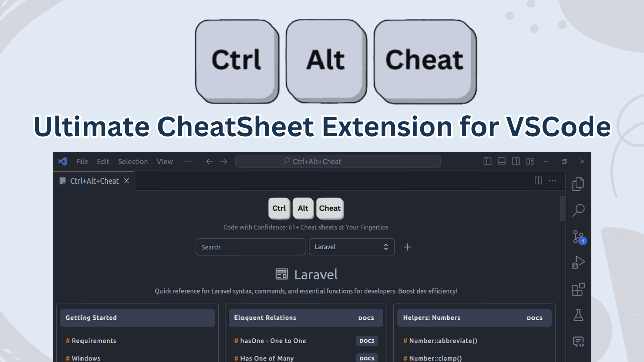Click the cheat sheet Search field
The width and height of the screenshot is (644, 362).
pos(250,247)
